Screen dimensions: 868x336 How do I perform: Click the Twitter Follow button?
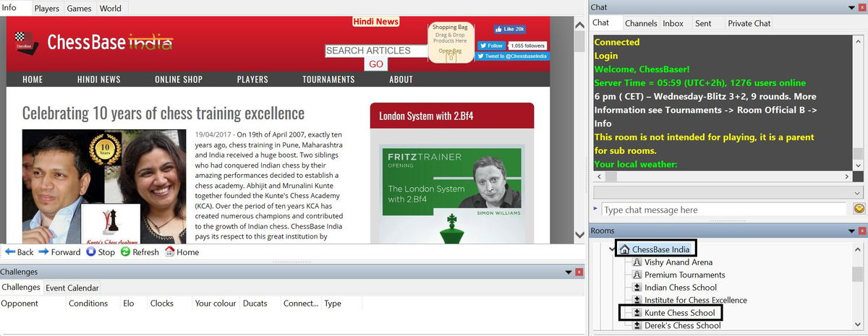(490, 46)
